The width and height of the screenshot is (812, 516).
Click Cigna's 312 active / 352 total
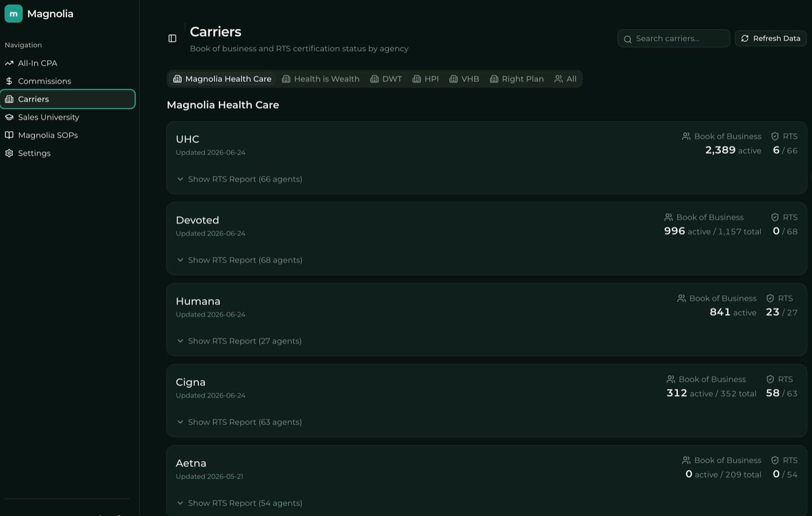tap(711, 393)
